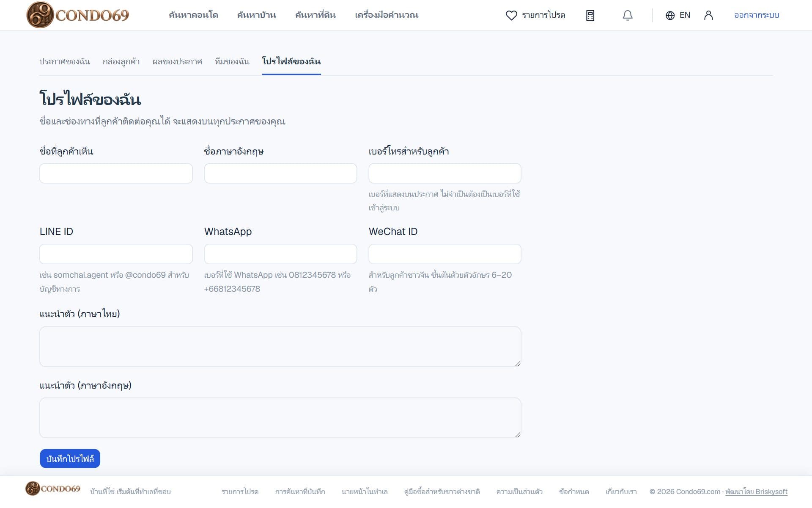The width and height of the screenshot is (812, 508).
Task: Open การค้นหาที่บันทึก footer link
Action: tap(300, 491)
